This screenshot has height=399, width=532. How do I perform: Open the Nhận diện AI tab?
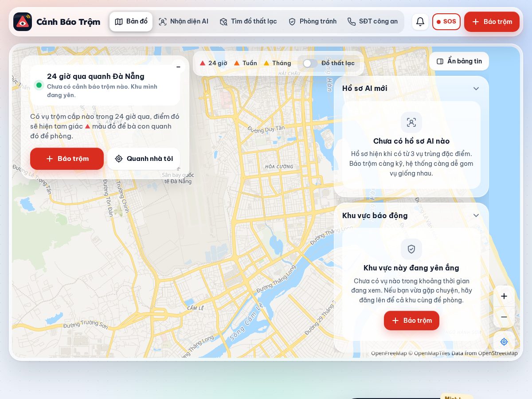(184, 22)
